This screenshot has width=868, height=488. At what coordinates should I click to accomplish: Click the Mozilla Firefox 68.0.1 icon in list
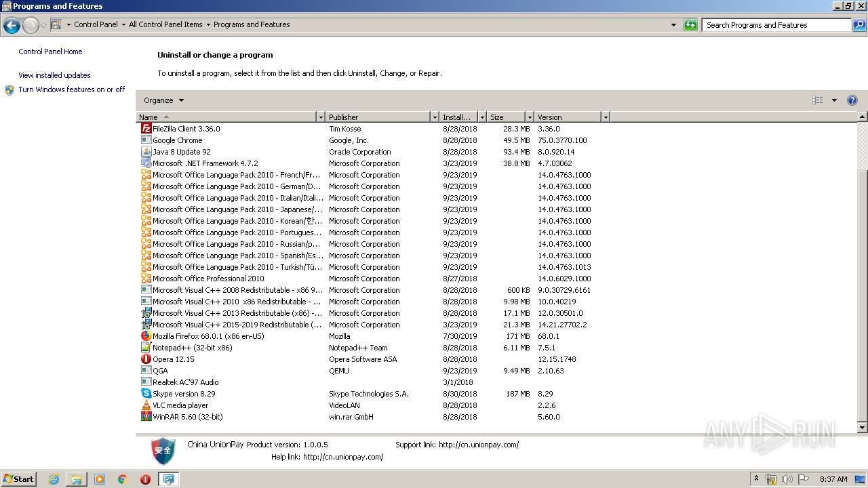tap(146, 335)
